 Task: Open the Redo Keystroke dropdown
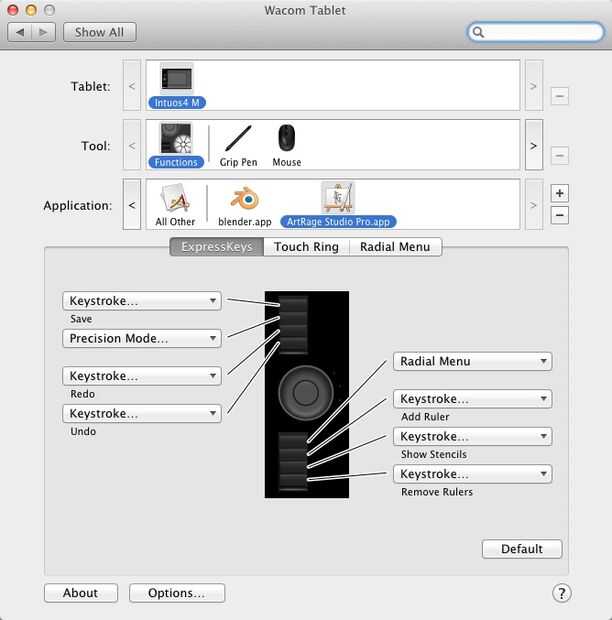tap(142, 376)
